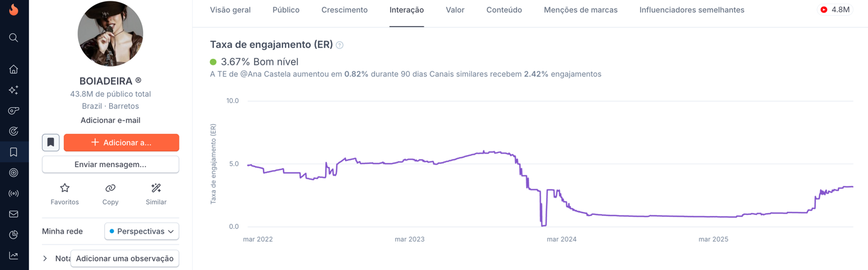This screenshot has width=868, height=270.
Task: Open the sparkles AI icon in sidebar
Action: click(x=13, y=90)
